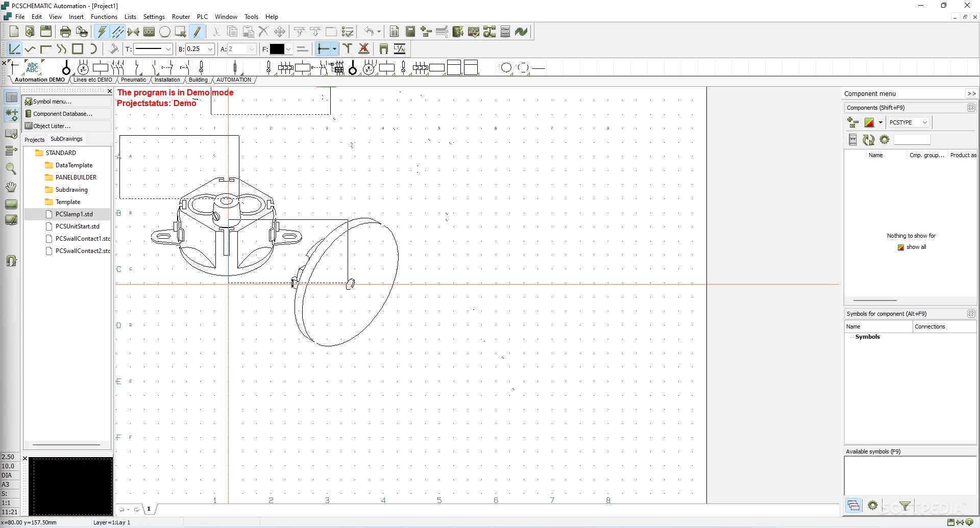Close the Symbols for component panel

coord(971,314)
